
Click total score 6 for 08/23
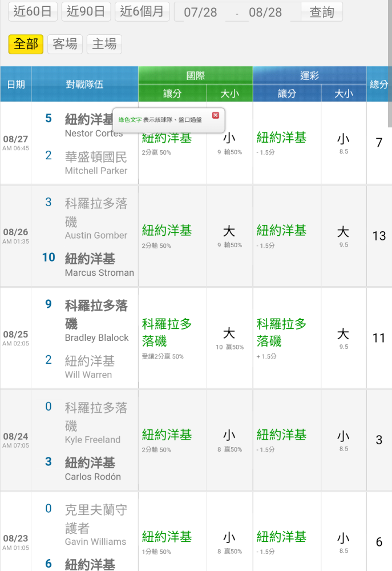(x=379, y=542)
